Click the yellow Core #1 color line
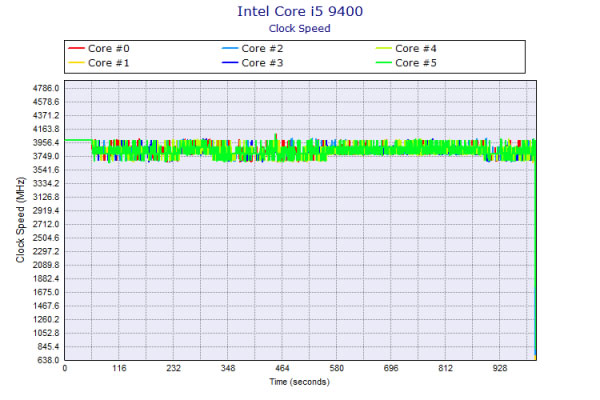Image resolution: width=600 pixels, height=400 pixels. [76, 62]
